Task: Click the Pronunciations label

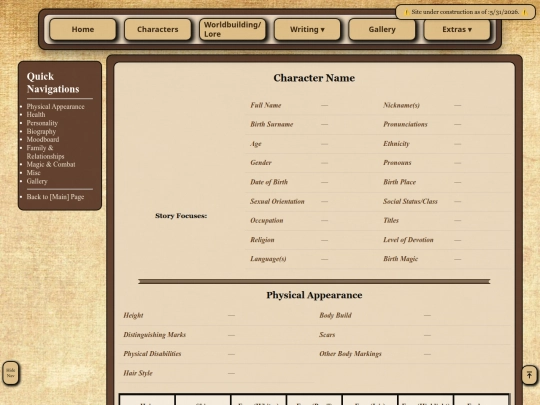Action: (405, 124)
